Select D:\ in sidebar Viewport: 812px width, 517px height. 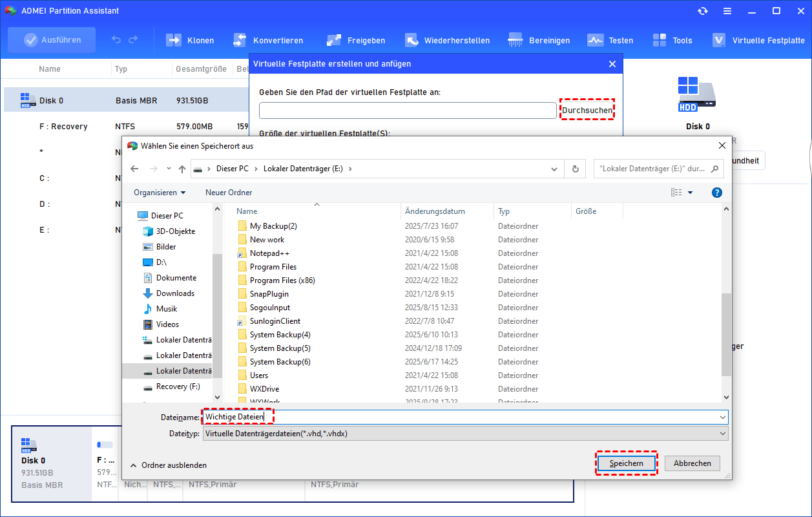coord(154,262)
